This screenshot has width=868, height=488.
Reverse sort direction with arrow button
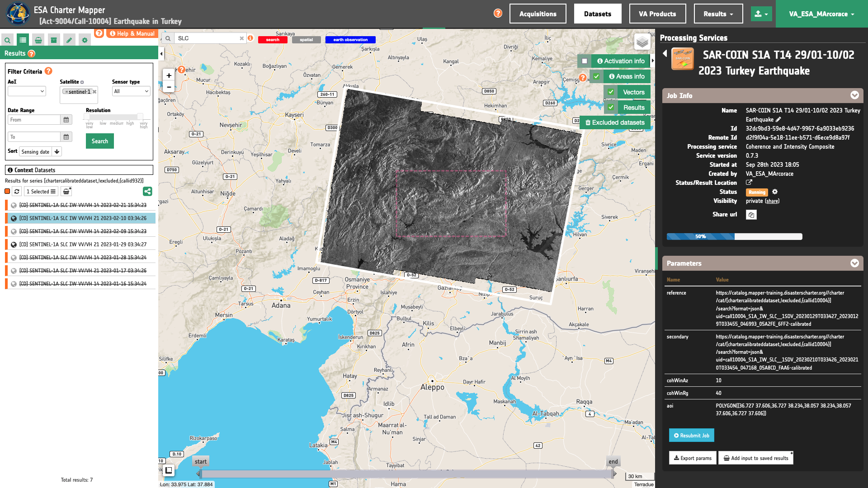click(57, 152)
